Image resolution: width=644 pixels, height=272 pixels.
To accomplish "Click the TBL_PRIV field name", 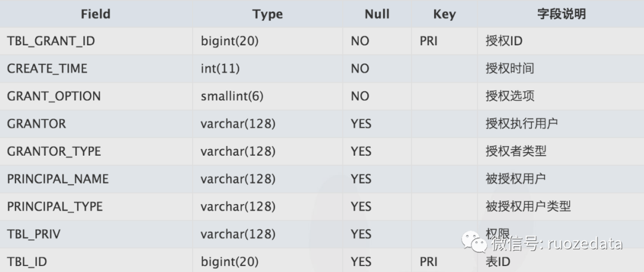I will 34,234.
